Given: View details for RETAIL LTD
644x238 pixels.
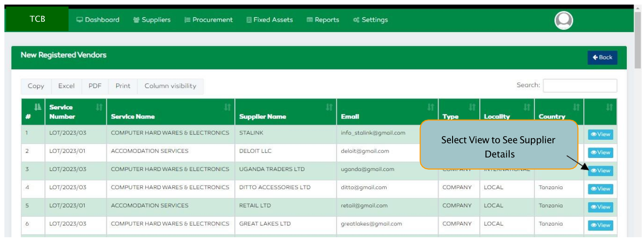Looking at the screenshot, I should 601,207.
